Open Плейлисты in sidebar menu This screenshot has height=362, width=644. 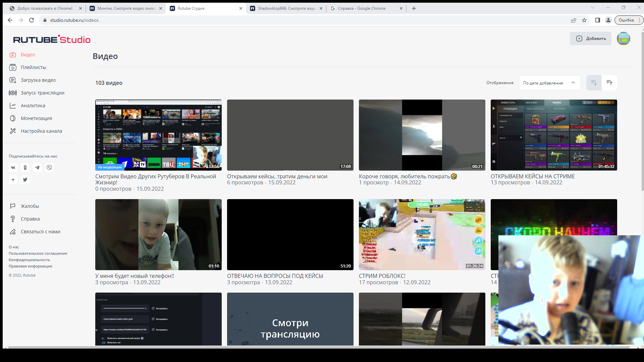coord(33,67)
